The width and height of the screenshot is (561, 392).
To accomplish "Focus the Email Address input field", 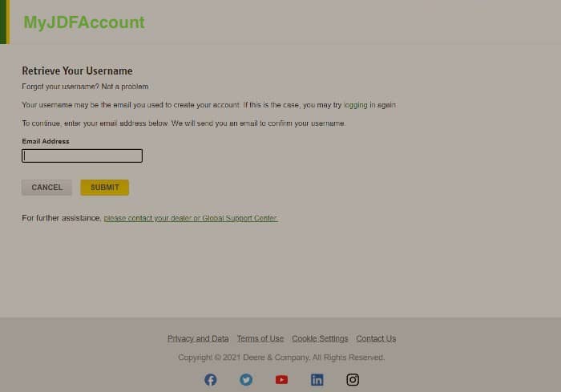I will pos(82,156).
